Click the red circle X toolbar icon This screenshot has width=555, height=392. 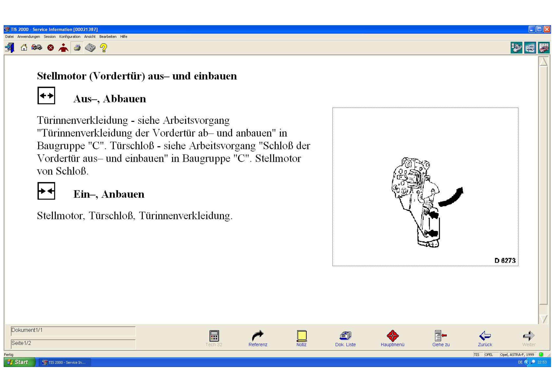point(50,48)
